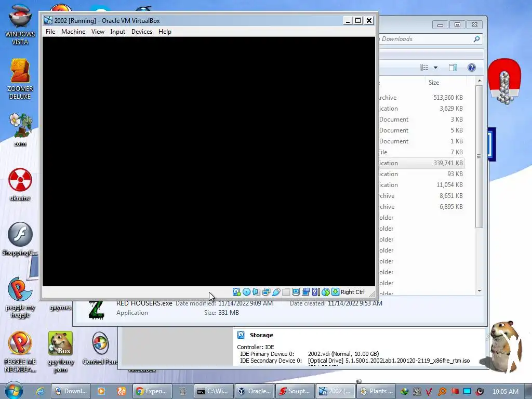Switch to the C:\Wi... command prompt taskbar button
532x399 pixels.
[x=214, y=391]
